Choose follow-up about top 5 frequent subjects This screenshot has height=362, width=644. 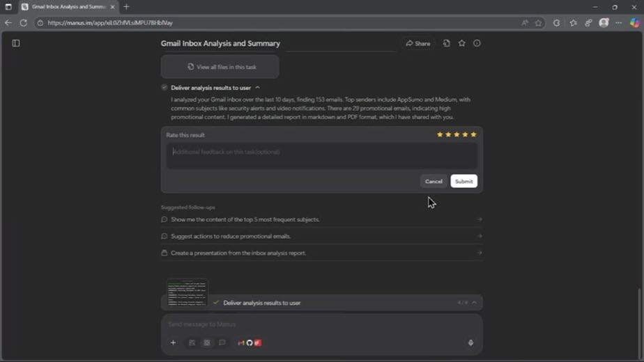(x=321, y=219)
